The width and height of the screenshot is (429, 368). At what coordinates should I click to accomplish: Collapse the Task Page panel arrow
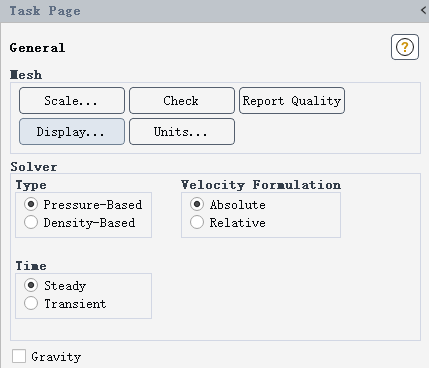point(424,10)
